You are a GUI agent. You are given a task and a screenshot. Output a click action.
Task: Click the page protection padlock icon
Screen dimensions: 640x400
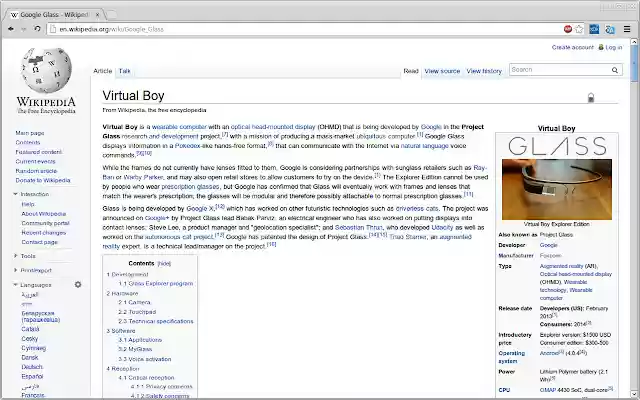(591, 98)
